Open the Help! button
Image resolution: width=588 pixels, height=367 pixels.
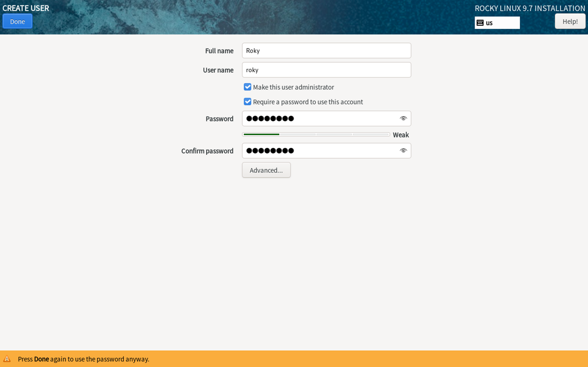click(x=570, y=21)
